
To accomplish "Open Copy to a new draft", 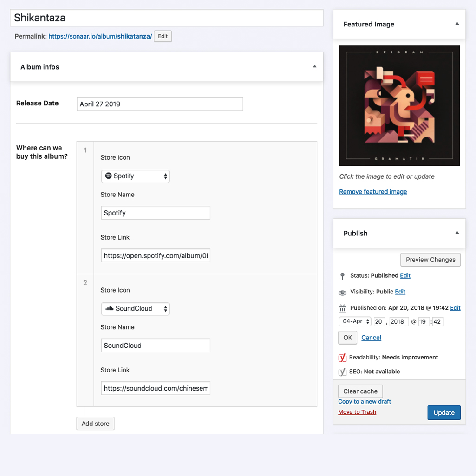I will pyautogui.click(x=364, y=401).
